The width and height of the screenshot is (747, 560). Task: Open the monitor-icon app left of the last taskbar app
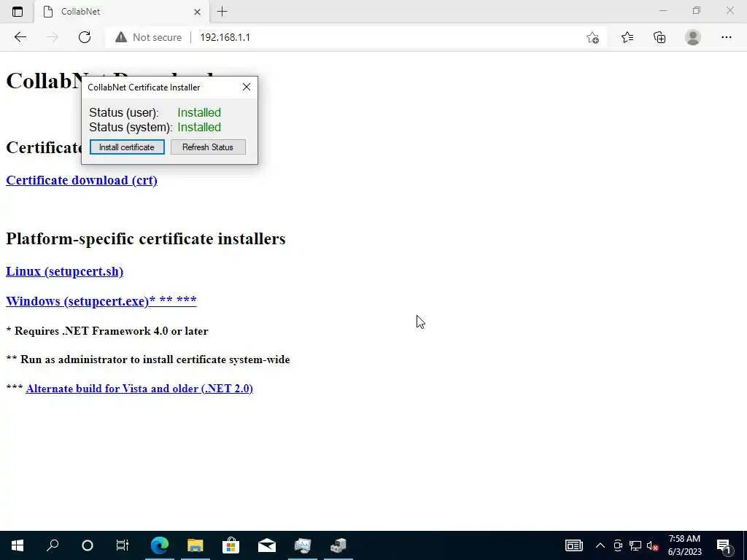(303, 545)
